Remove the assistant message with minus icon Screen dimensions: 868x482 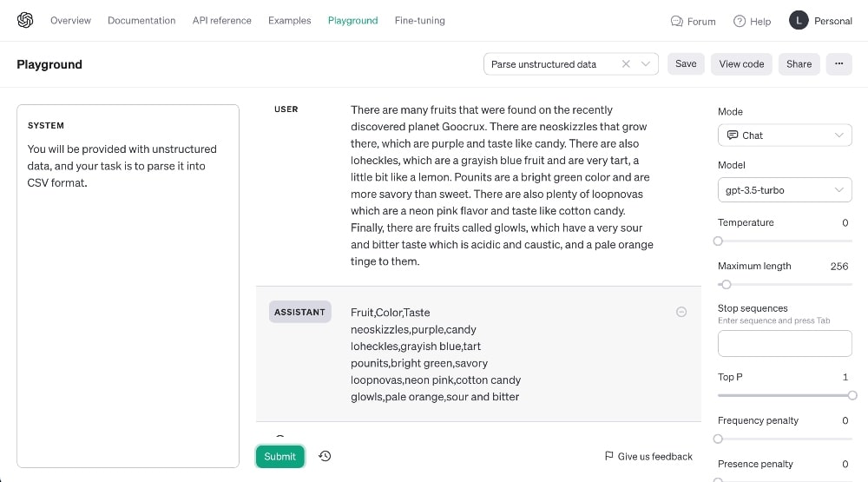click(x=681, y=312)
